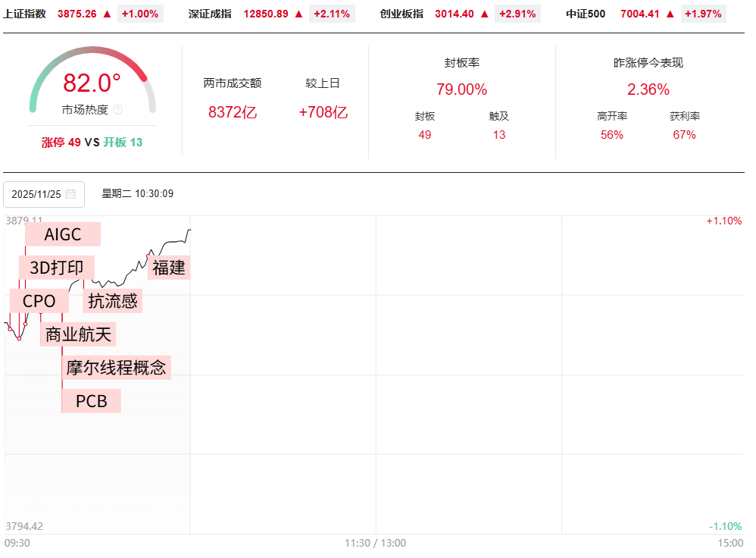Click the 上证指数 red up-arrow
The image size is (756, 558).
pos(107,14)
